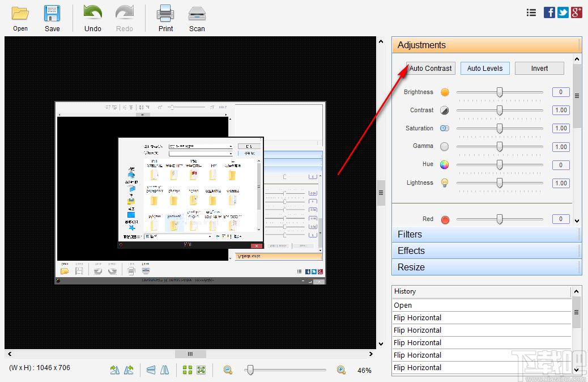Share via the Facebook icon

click(549, 12)
